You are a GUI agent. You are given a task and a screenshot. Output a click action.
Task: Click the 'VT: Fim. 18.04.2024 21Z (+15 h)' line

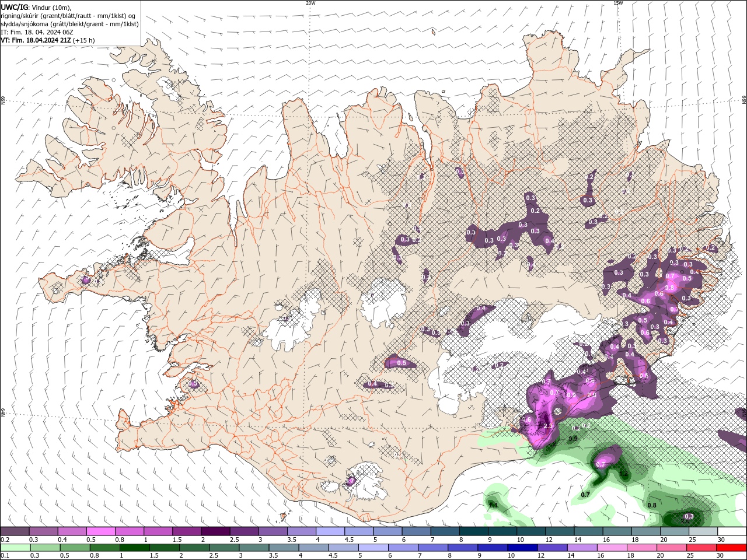[47, 40]
